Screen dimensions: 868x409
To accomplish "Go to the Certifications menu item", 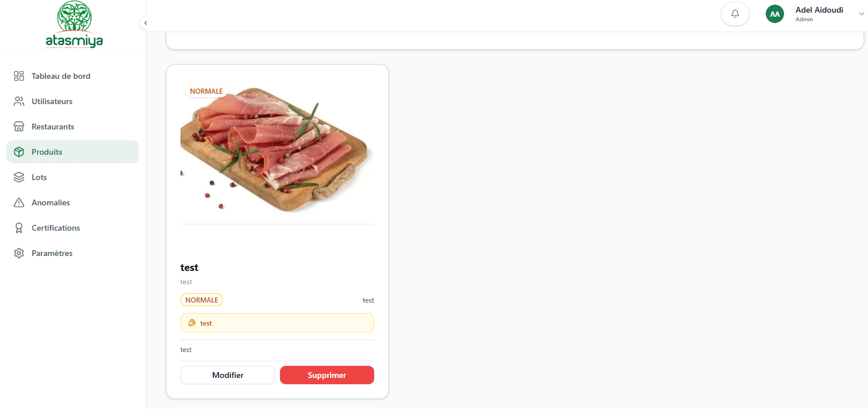I will pos(72,228).
